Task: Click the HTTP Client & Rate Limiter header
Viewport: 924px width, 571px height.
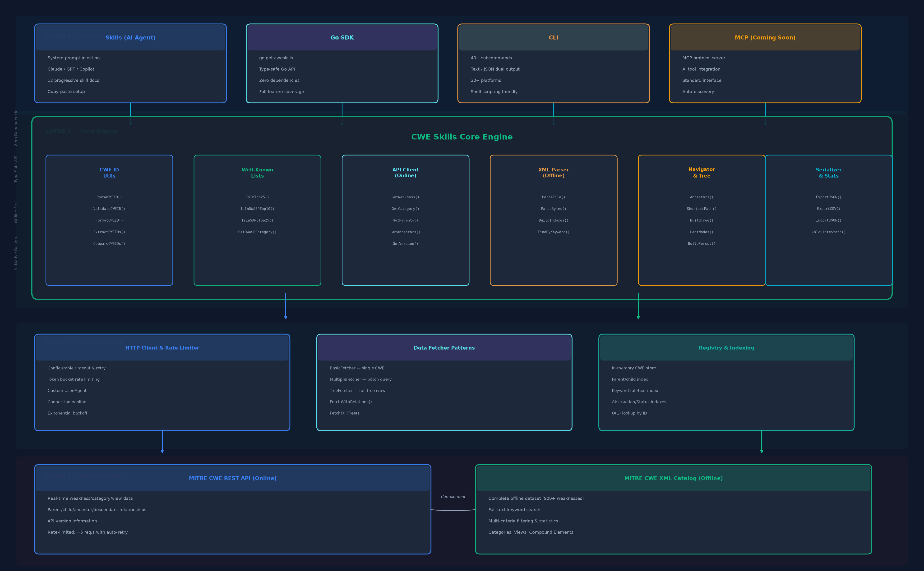Action: (x=162, y=348)
